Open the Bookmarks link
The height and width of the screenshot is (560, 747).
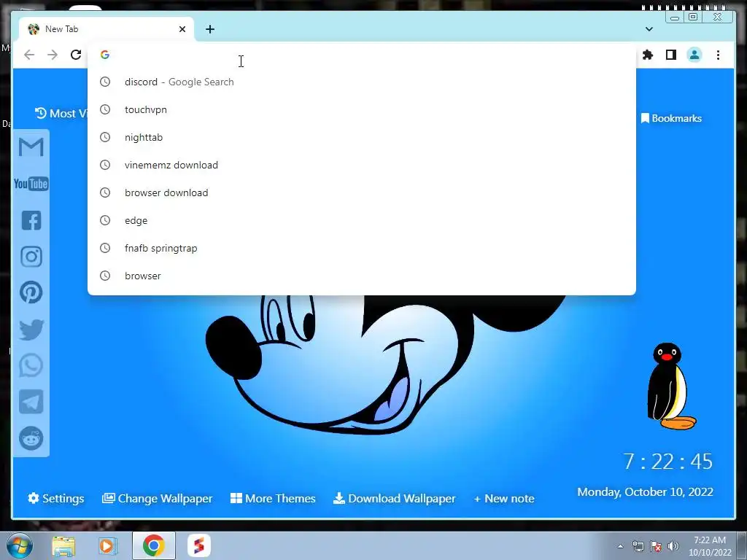(671, 118)
